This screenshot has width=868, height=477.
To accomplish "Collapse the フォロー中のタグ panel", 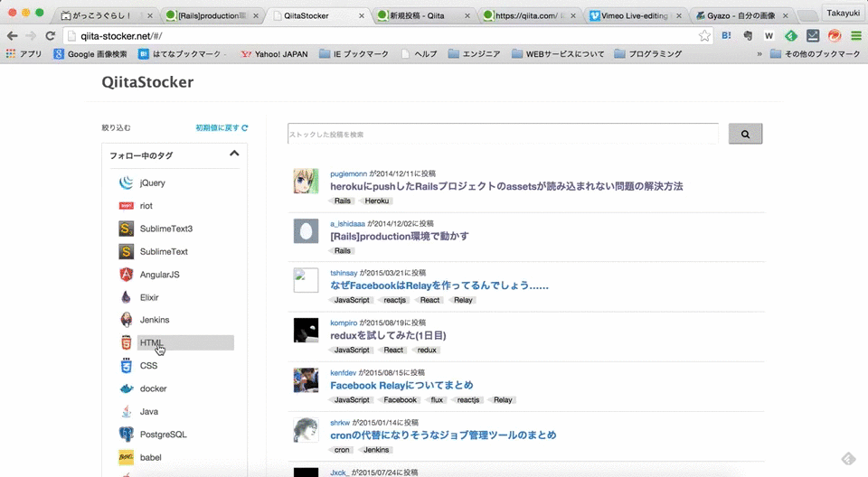I will coord(234,154).
